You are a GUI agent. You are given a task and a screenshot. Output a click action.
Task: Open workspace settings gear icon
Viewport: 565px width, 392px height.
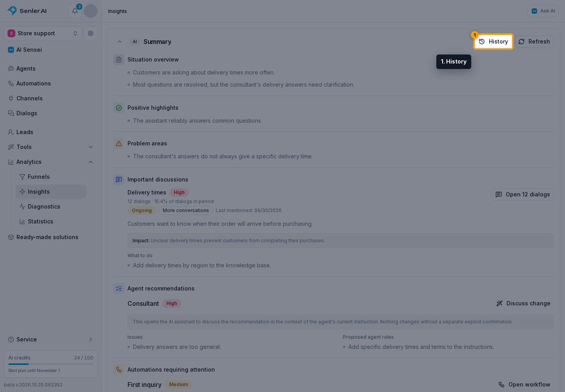tap(91, 33)
